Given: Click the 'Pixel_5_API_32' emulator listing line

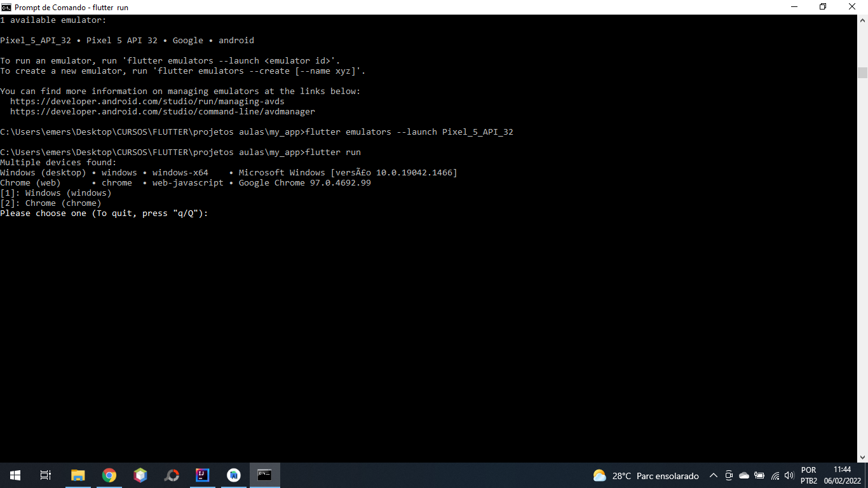Looking at the screenshot, I should tap(127, 41).
